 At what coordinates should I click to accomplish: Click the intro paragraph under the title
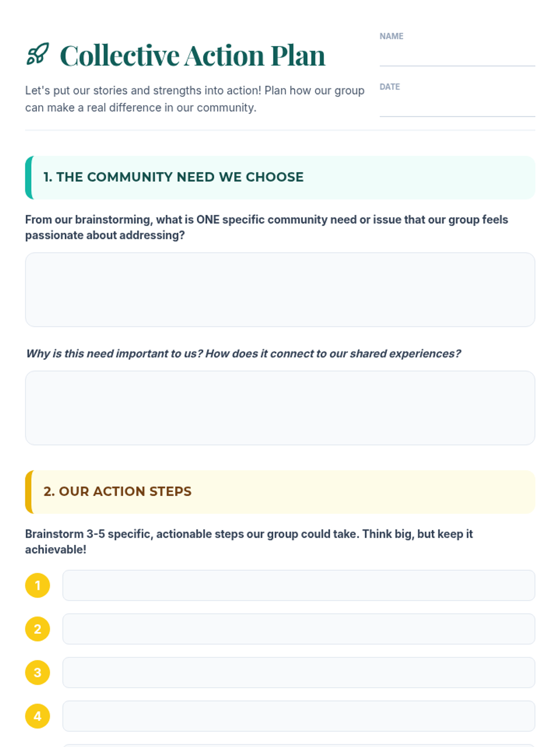[x=195, y=99]
